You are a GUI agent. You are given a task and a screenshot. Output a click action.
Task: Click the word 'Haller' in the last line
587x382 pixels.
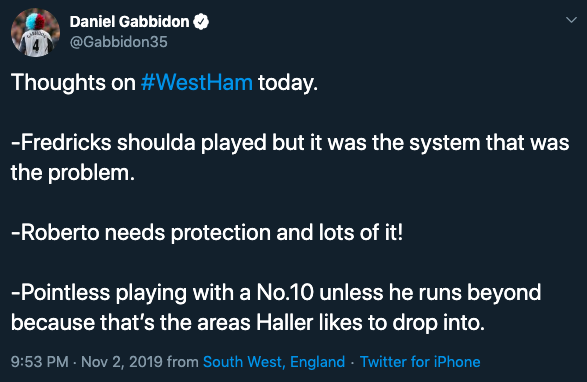click(x=285, y=322)
